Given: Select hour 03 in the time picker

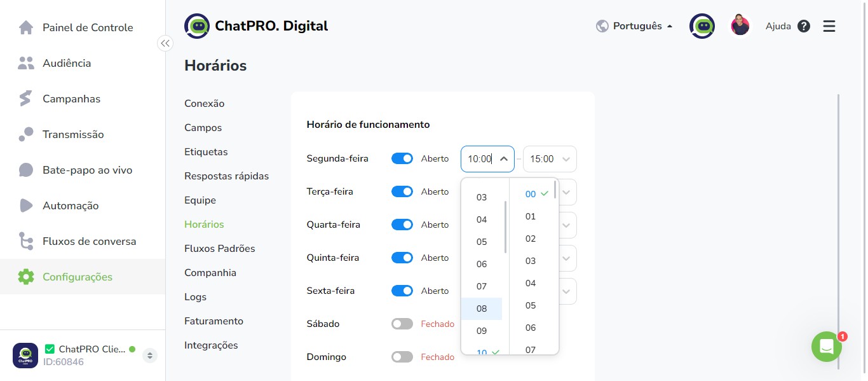Looking at the screenshot, I should 482,197.
